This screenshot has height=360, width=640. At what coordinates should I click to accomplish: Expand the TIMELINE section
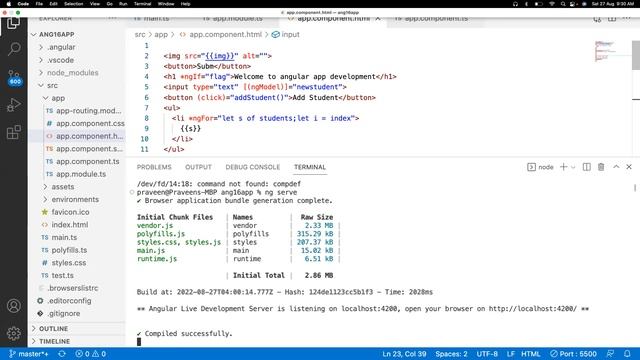78,341
